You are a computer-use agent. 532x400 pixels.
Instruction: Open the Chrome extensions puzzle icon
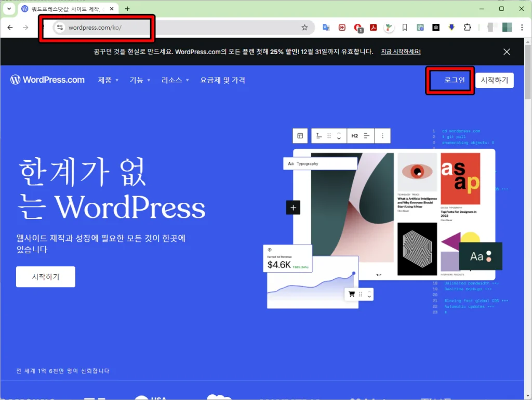[467, 28]
